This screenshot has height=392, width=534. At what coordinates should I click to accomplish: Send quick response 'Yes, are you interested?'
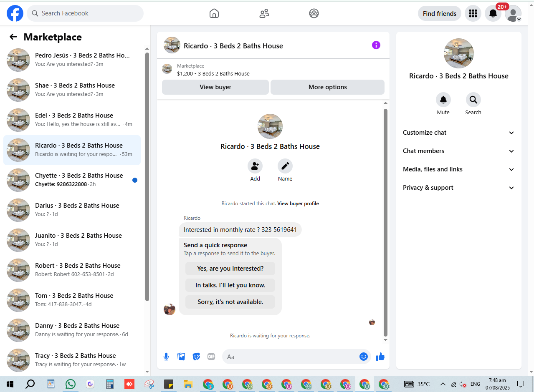click(x=230, y=269)
